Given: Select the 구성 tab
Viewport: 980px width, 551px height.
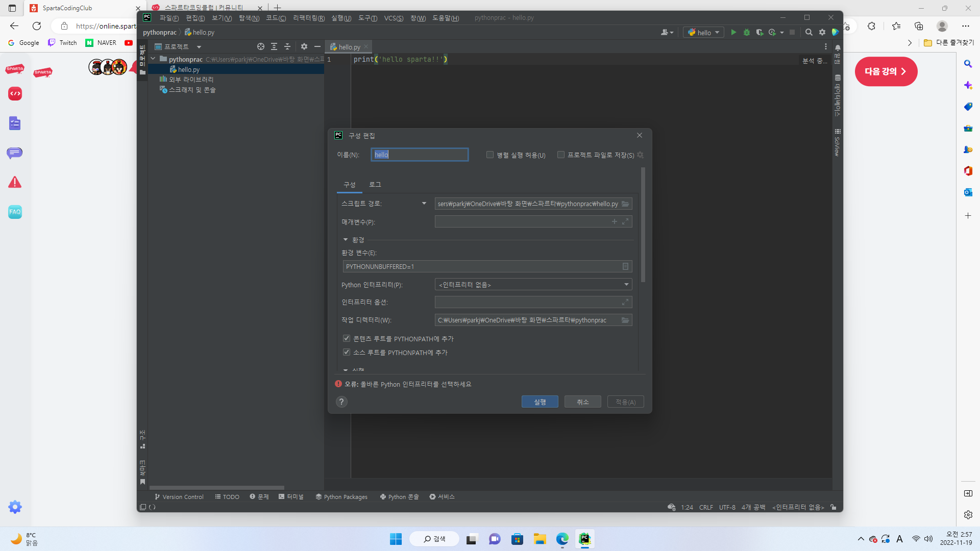Looking at the screenshot, I should click(x=350, y=184).
